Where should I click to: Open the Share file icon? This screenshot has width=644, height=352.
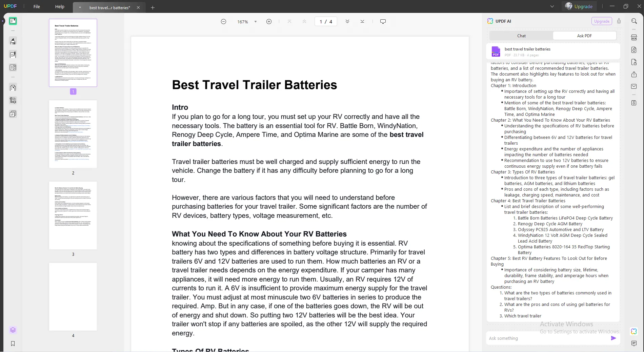click(634, 75)
